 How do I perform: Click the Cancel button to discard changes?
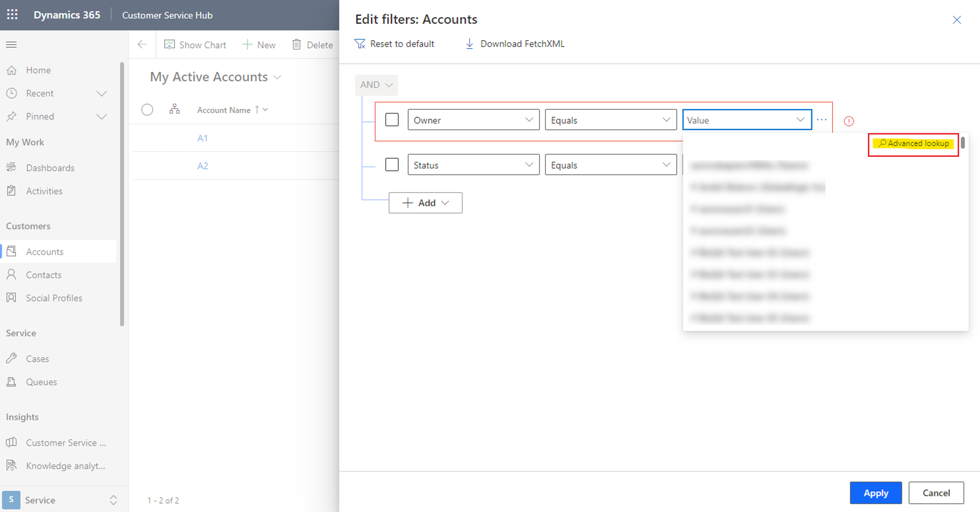click(936, 492)
